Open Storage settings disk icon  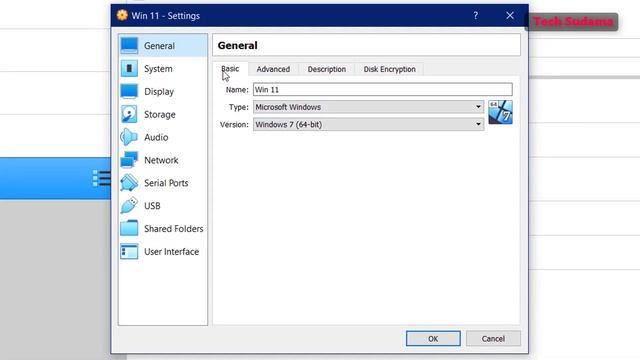(129, 114)
